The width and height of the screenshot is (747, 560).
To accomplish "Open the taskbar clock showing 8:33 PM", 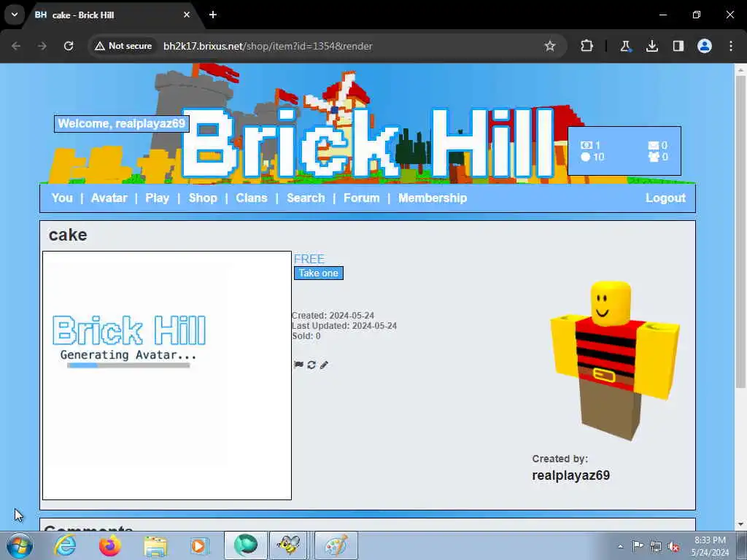I will (710, 546).
